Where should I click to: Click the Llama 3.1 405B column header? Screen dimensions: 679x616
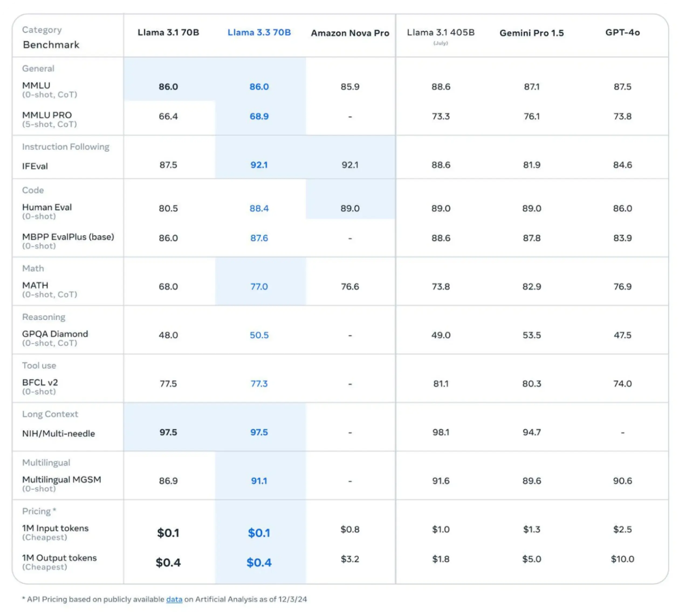[441, 32]
